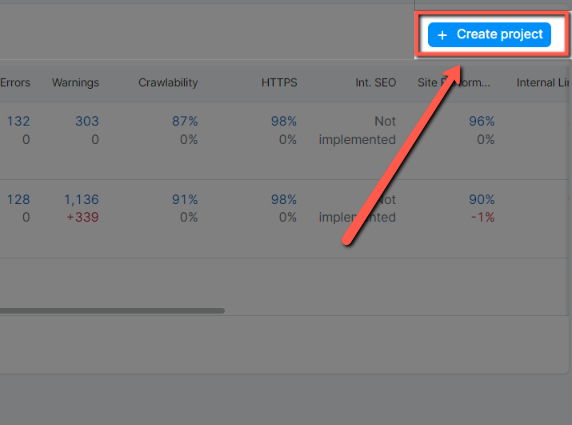Screen dimensions: 572x425
Task: Sort by the Crawlability column header
Action: pos(168,83)
